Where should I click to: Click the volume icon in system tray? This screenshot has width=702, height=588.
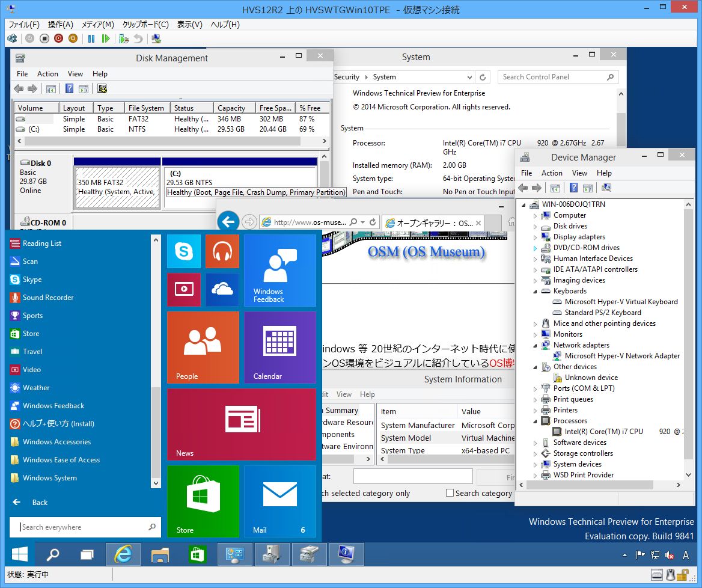coord(670,556)
